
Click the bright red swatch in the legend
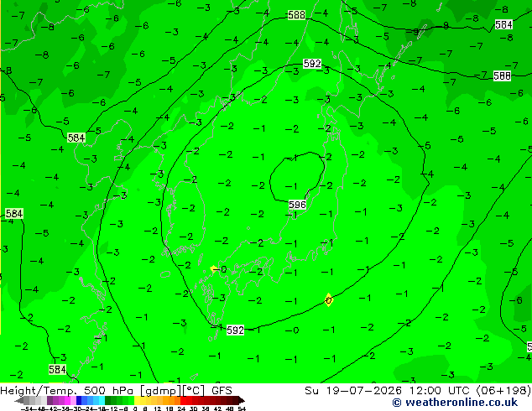tap(183, 400)
